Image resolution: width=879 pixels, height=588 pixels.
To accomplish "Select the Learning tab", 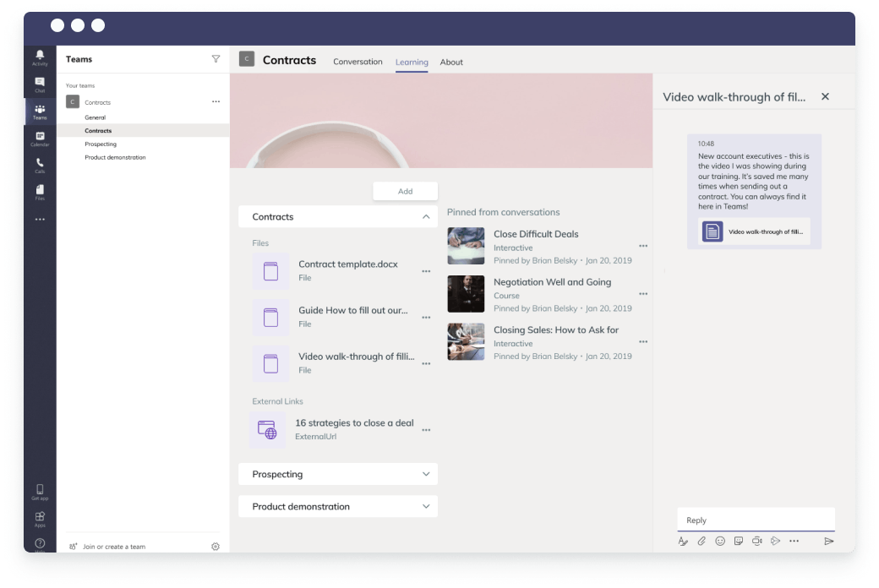I will [412, 62].
